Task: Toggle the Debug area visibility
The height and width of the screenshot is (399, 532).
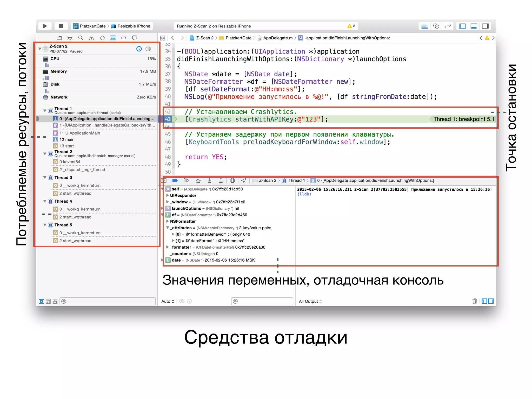Action: pyautogui.click(x=474, y=26)
